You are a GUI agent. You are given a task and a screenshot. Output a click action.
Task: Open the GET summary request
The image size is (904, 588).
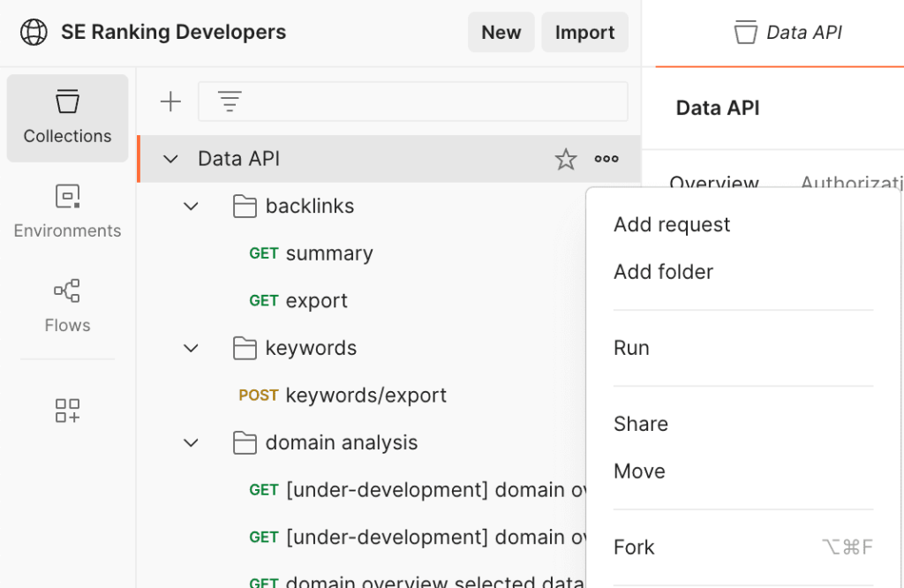[311, 253]
